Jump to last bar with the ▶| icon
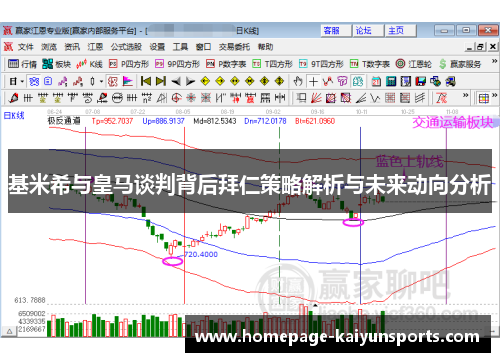500x362 pixels. tap(161, 81)
